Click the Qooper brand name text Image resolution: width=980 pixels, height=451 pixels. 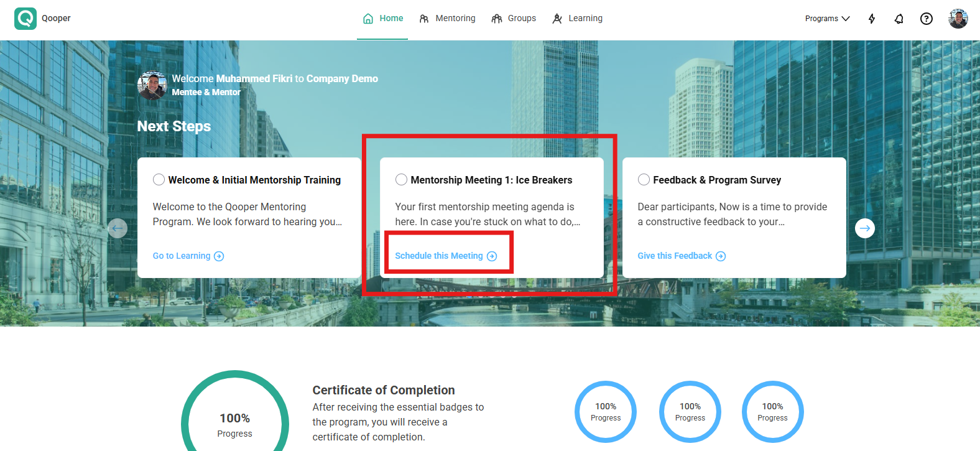[56, 19]
